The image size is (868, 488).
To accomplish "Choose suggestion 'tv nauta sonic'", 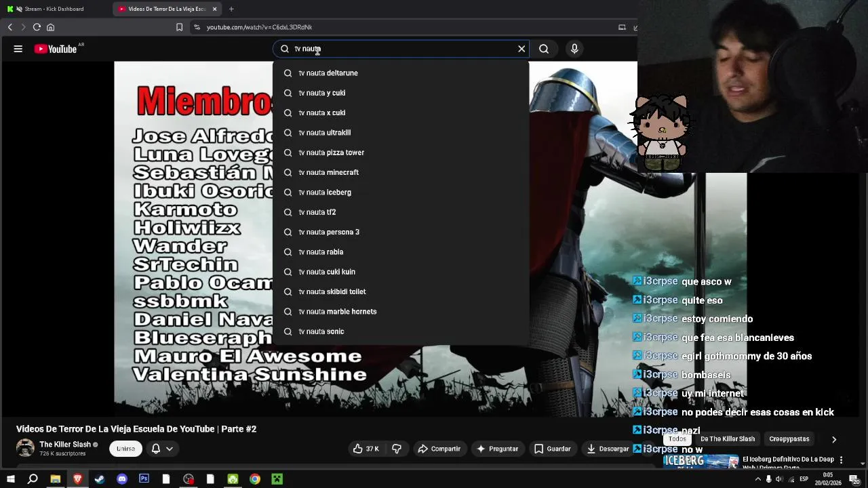I will coord(401,331).
